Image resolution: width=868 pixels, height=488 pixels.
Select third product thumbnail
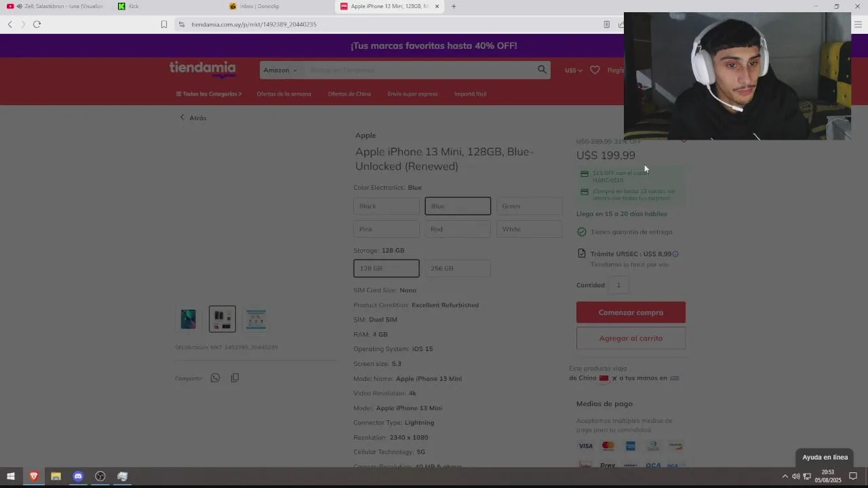coord(256,319)
